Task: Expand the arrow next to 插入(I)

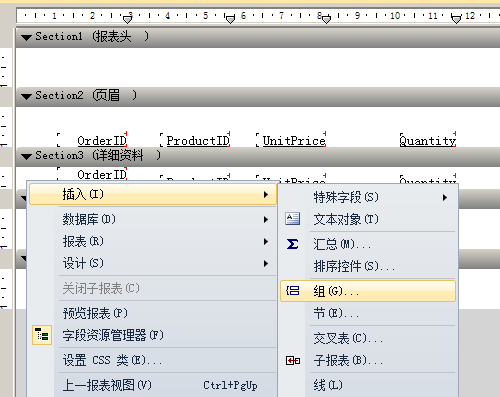Action: [x=266, y=194]
